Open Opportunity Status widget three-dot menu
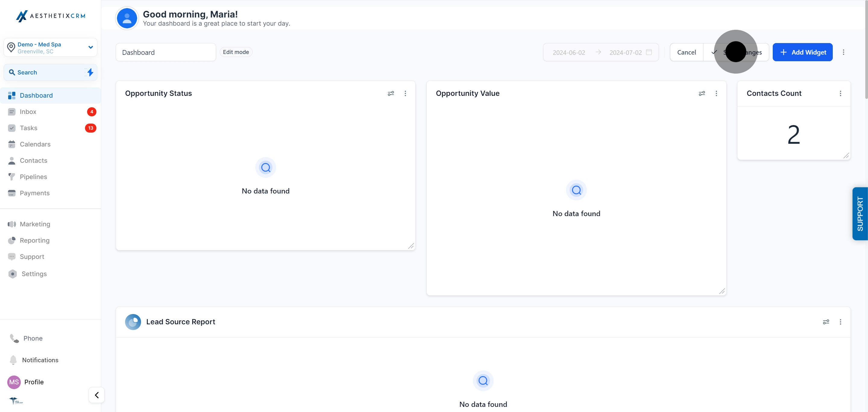The image size is (868, 412). coord(405,93)
